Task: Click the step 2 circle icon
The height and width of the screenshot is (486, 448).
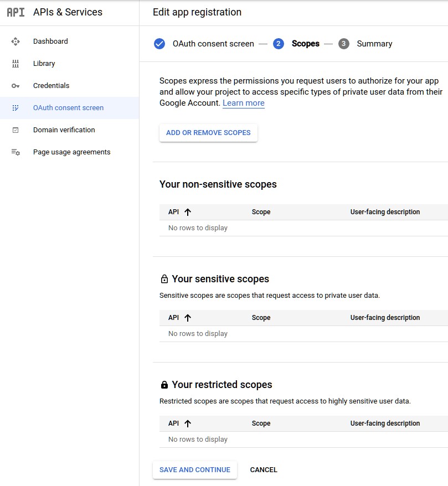Action: (x=279, y=44)
